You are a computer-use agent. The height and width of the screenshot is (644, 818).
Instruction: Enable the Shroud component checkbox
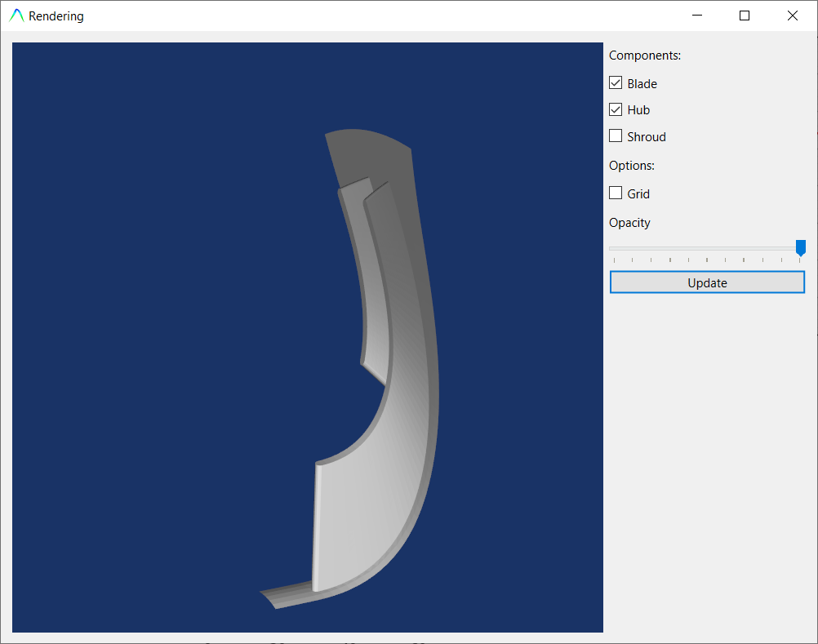click(616, 136)
